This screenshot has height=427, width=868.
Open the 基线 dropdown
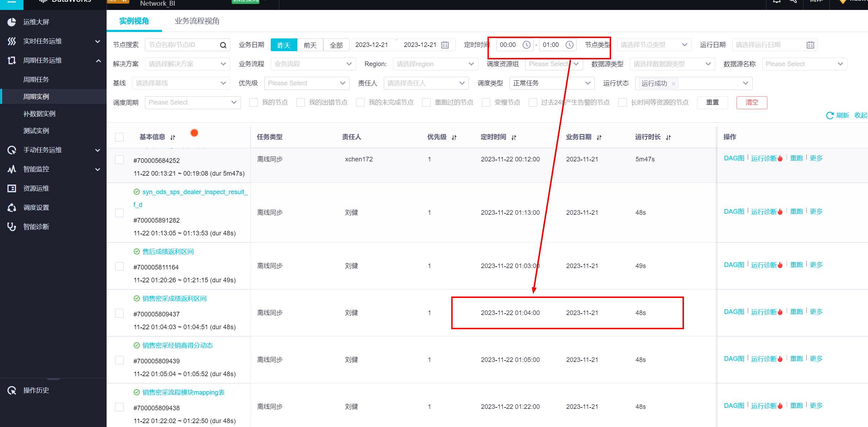pyautogui.click(x=181, y=83)
